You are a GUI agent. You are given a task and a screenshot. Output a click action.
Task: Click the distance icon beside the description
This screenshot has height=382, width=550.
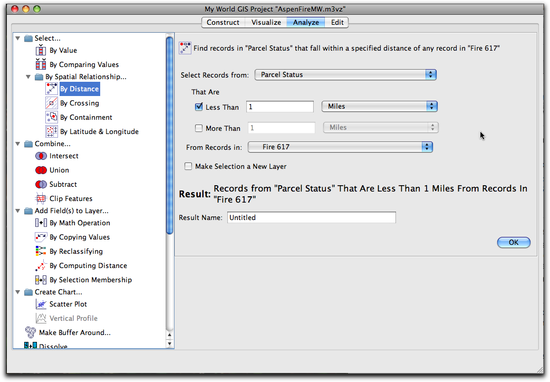point(185,48)
